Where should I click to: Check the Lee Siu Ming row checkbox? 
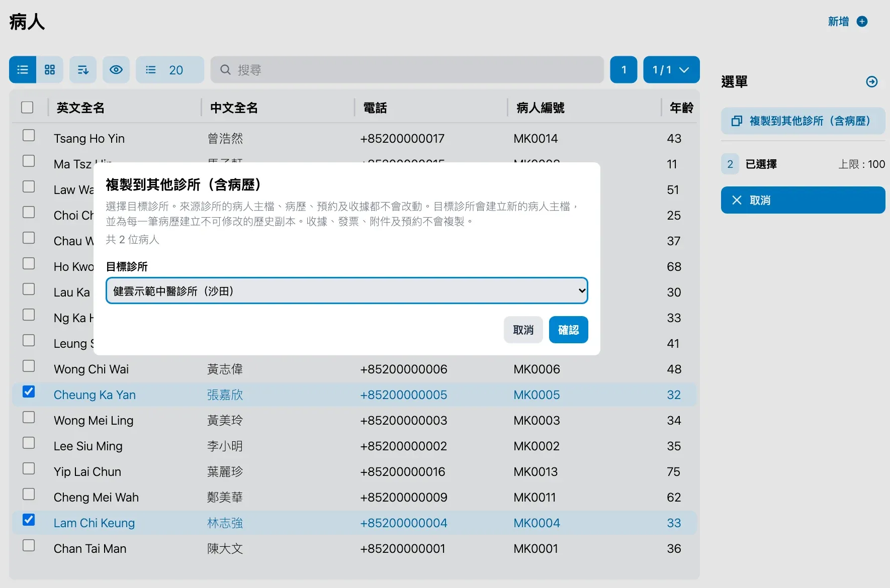29,443
